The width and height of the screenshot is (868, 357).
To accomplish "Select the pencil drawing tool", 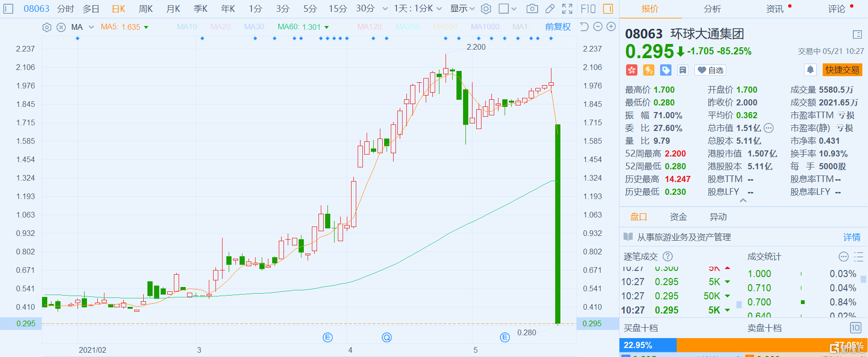I will [x=550, y=9].
